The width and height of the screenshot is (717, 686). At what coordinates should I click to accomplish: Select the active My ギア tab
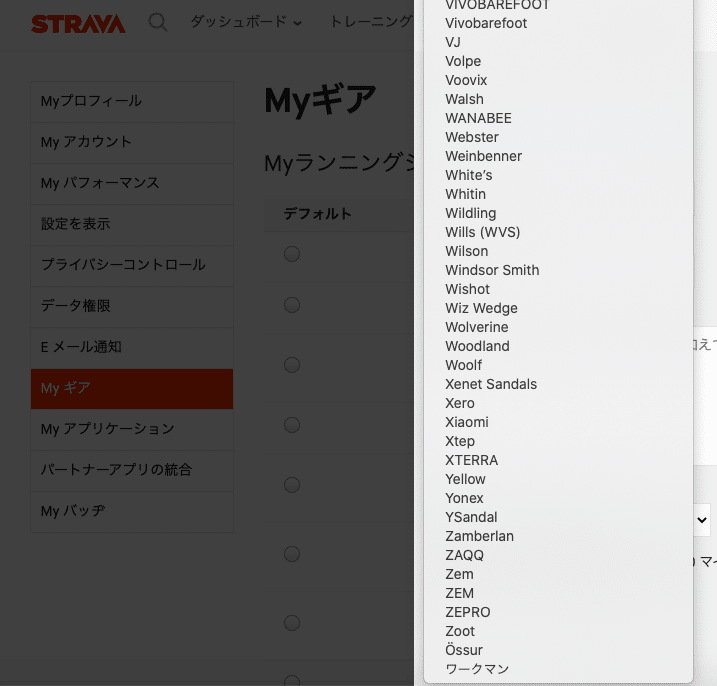pos(132,389)
